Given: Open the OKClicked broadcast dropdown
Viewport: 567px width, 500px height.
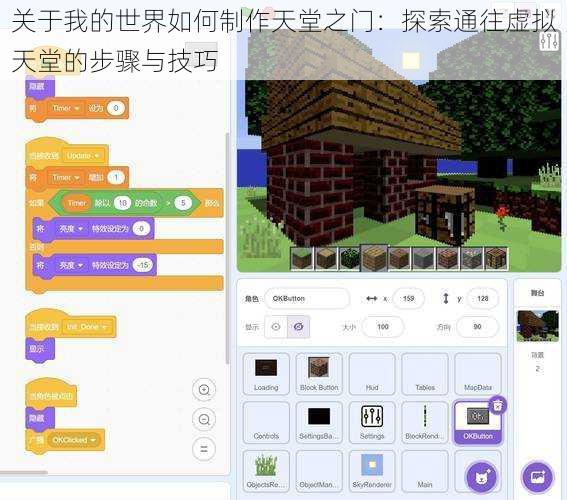Looking at the screenshot, I should point(74,440).
